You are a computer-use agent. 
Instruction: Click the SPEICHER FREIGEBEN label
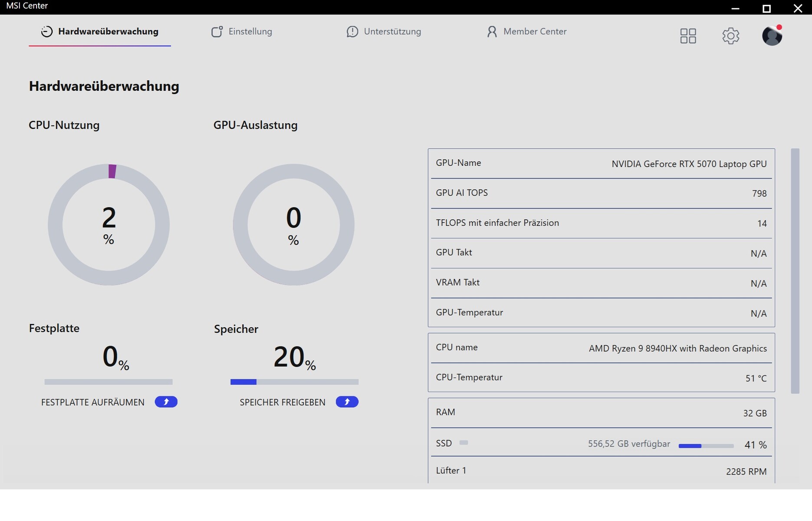coord(283,402)
